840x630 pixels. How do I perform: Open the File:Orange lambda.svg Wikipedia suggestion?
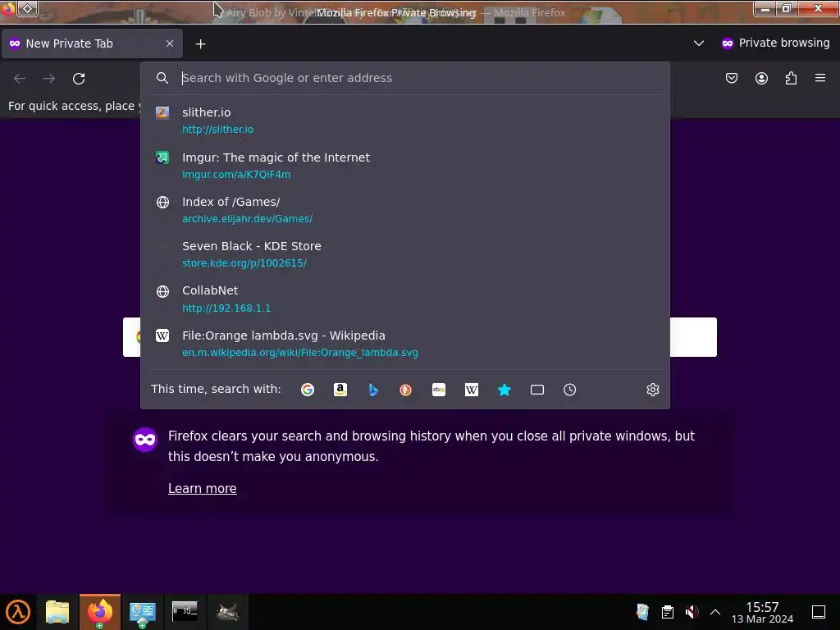[405, 344]
